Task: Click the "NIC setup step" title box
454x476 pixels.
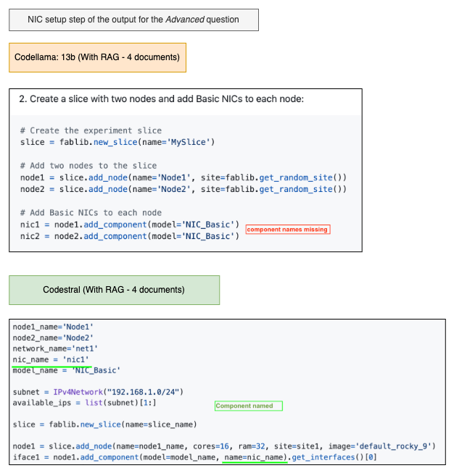Action: pos(133,20)
